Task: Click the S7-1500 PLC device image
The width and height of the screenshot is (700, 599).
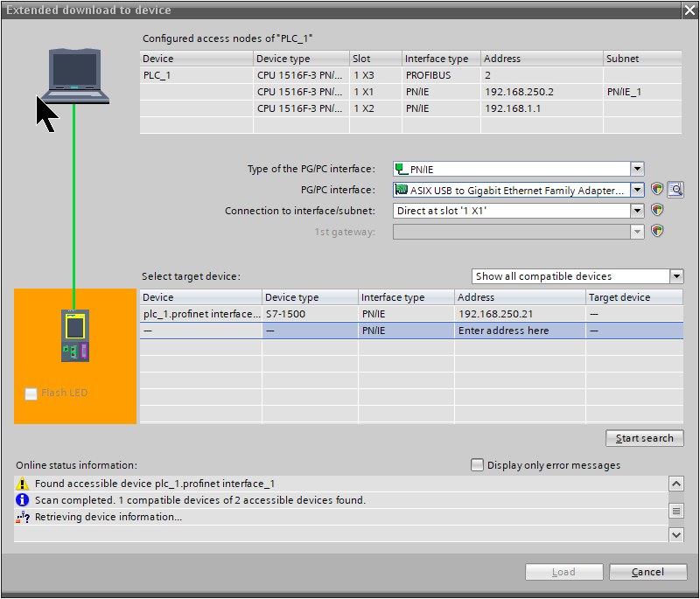Action: point(75,336)
